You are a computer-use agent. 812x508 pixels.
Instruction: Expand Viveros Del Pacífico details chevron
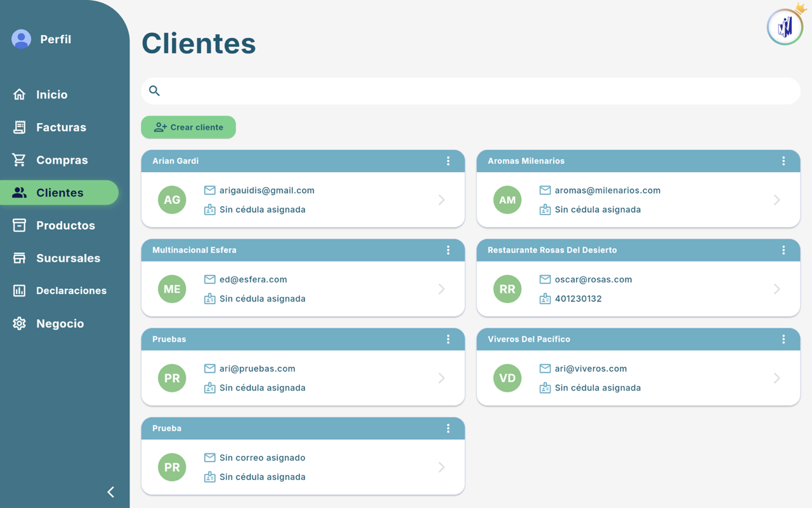[x=777, y=378]
